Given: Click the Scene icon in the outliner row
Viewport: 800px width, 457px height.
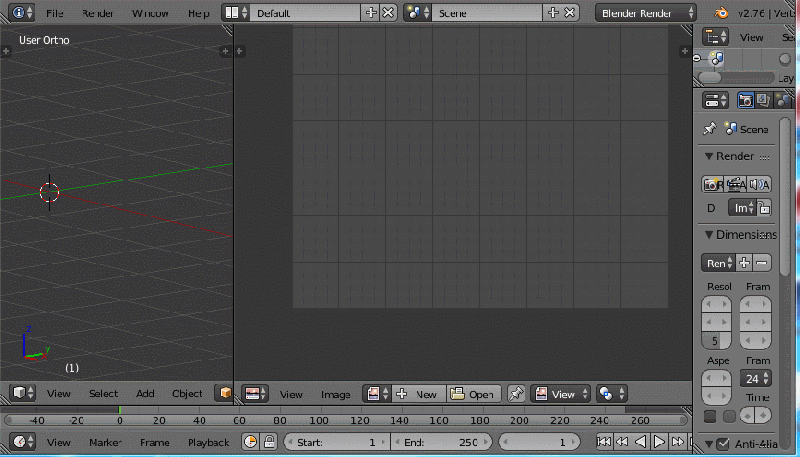Looking at the screenshot, I should pyautogui.click(x=717, y=59).
